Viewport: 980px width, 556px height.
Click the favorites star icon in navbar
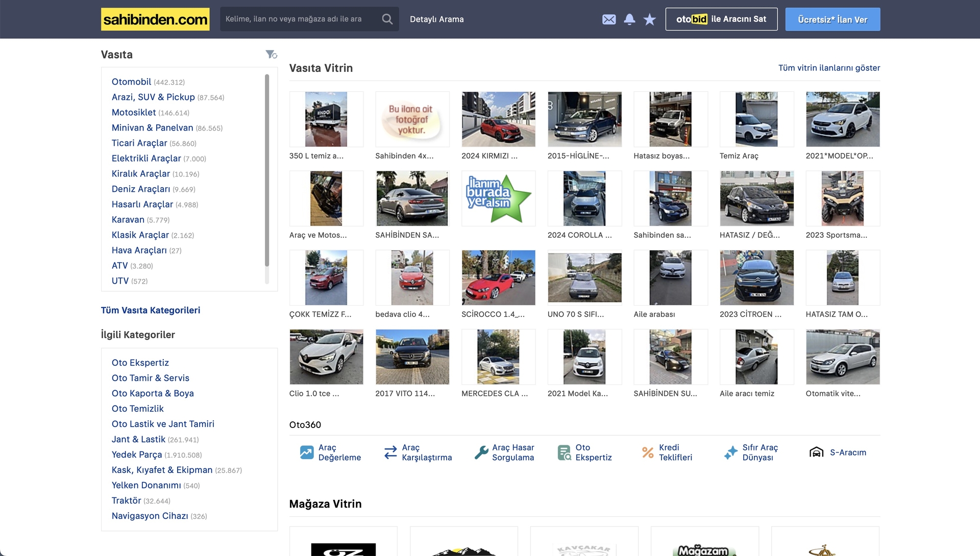point(648,19)
